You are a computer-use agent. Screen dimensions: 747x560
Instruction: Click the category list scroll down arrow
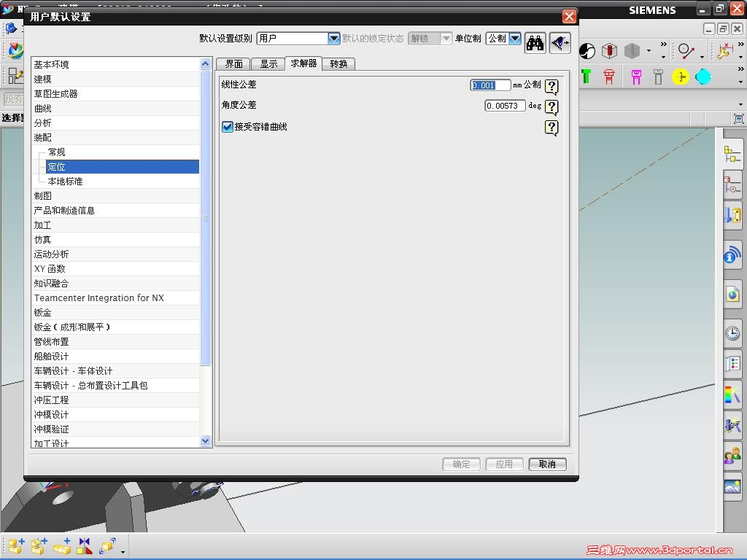pos(205,441)
